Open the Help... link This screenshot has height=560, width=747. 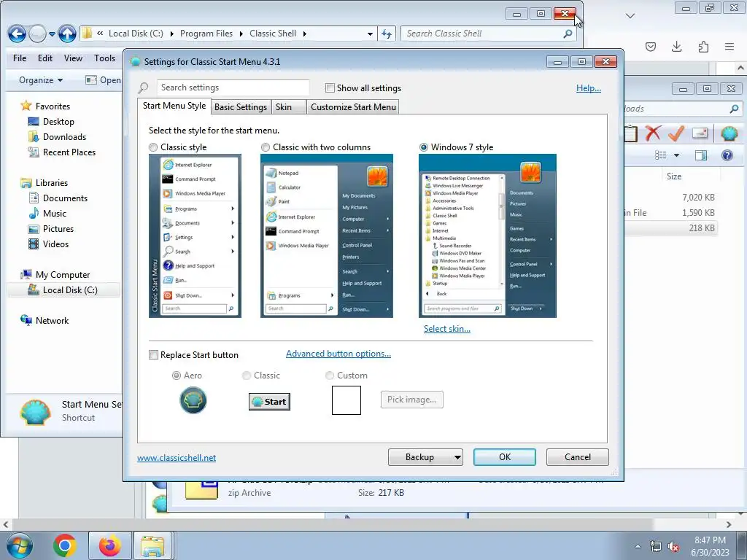click(589, 88)
